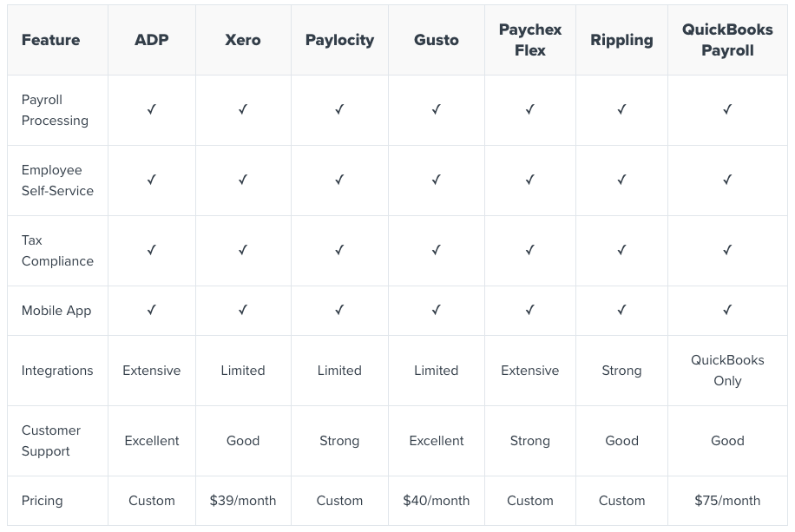The width and height of the screenshot is (795, 532).
Task: Click the QuickBooks Only integrations cell
Action: point(727,371)
